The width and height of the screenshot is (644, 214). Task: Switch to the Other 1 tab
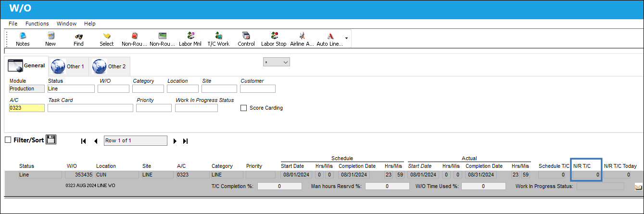click(68, 66)
